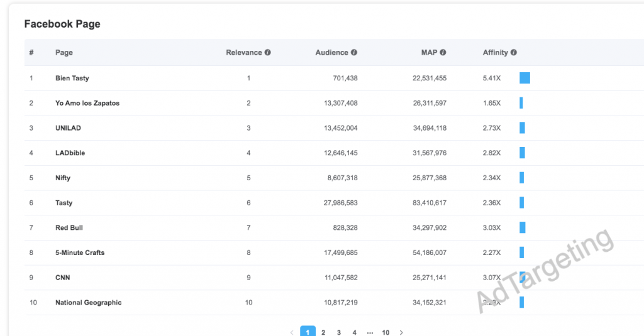The width and height of the screenshot is (644, 336).
Task: Click Yo Amo los Zapatos affinity bar
Action: 521,103
